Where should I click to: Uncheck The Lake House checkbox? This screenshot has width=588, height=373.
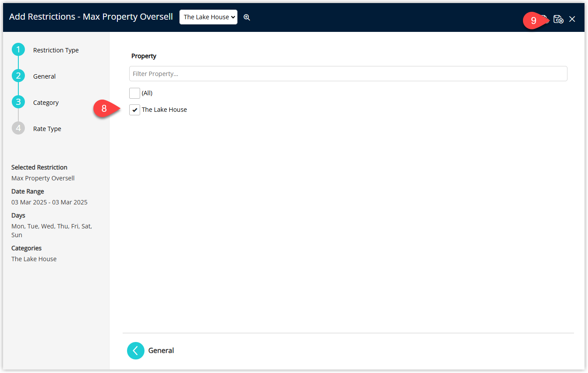click(x=134, y=110)
